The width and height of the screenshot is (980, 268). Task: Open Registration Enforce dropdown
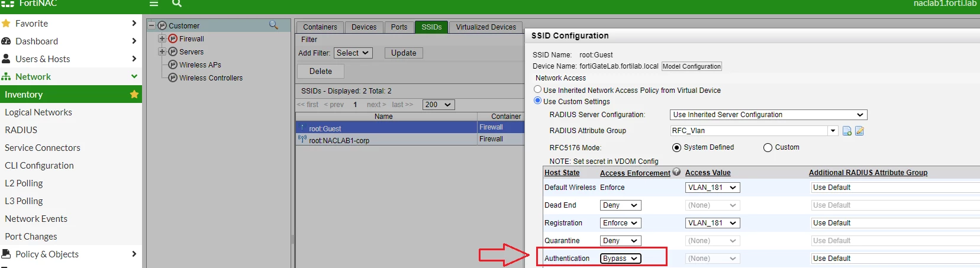pyautogui.click(x=621, y=223)
